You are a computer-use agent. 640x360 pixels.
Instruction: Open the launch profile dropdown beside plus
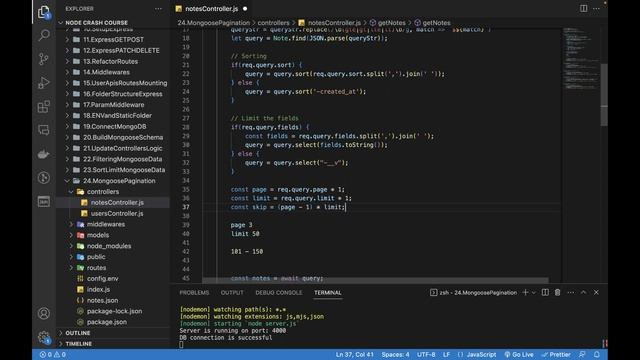[x=533, y=293]
